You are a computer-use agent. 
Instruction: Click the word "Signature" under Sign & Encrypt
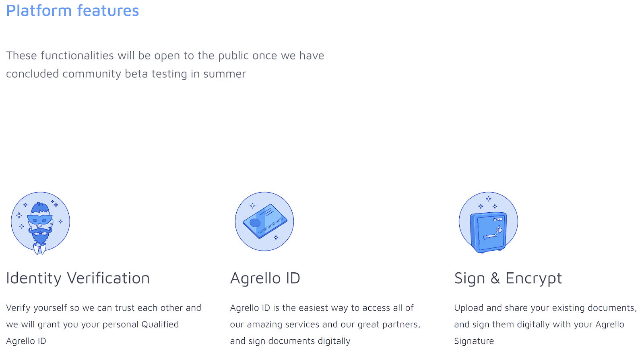tap(474, 341)
